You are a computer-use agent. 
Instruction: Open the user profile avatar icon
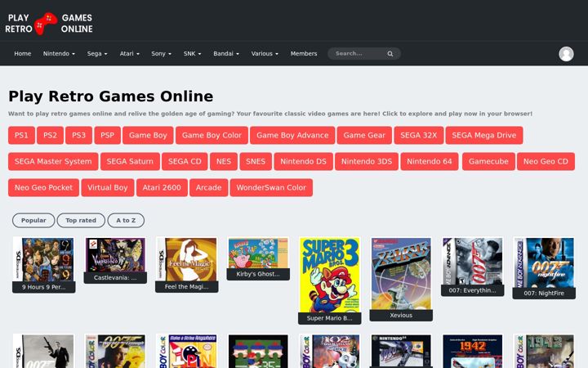(566, 54)
